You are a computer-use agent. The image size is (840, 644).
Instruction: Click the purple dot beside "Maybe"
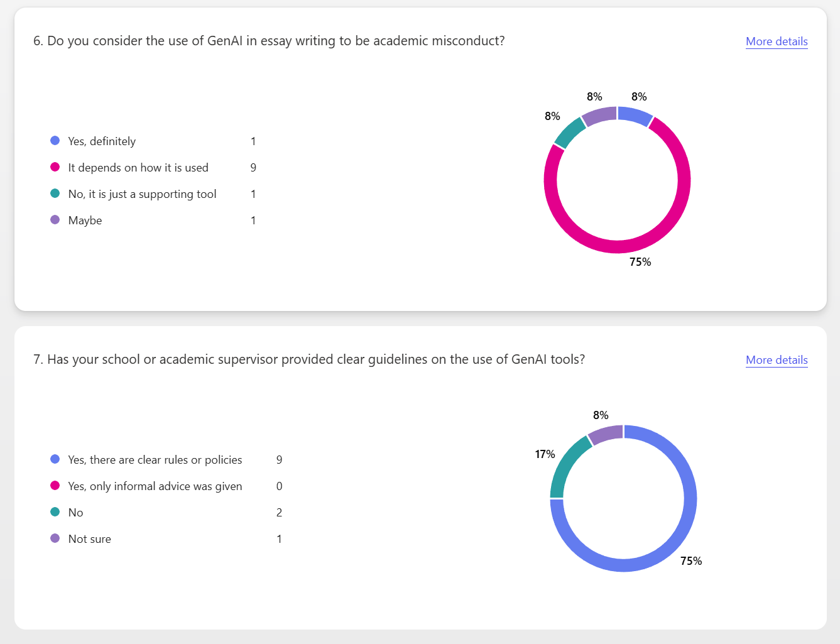[x=55, y=220]
